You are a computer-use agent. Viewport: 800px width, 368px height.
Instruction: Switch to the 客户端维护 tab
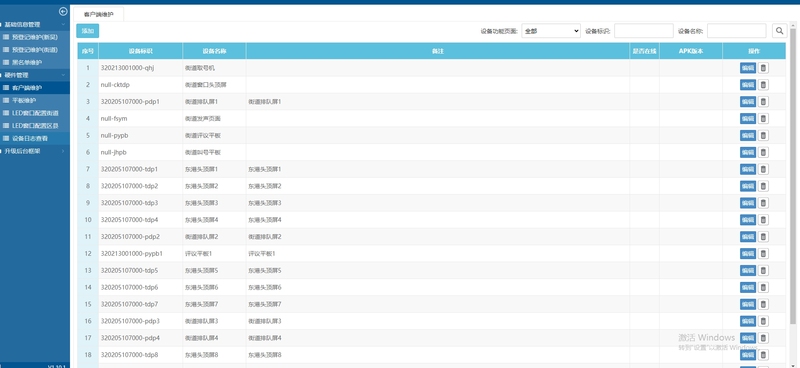(x=98, y=14)
